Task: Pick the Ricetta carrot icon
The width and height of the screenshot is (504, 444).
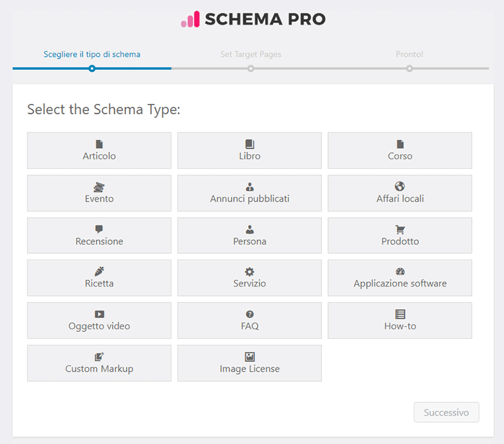Action: (100, 271)
